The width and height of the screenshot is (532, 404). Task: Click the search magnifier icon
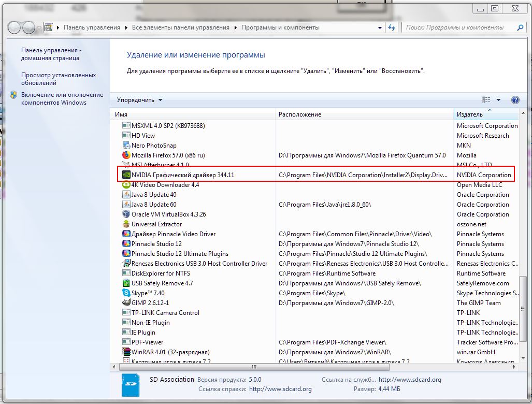pyautogui.click(x=520, y=27)
